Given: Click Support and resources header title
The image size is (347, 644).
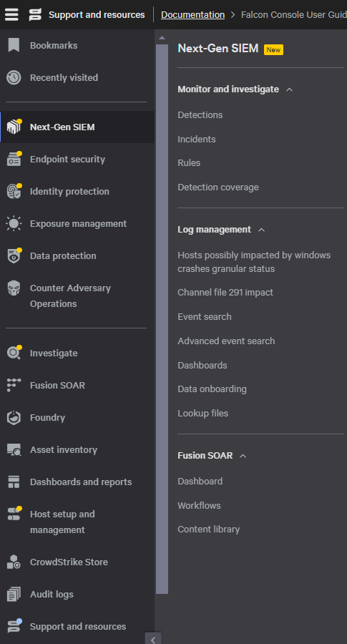Looking at the screenshot, I should (97, 15).
